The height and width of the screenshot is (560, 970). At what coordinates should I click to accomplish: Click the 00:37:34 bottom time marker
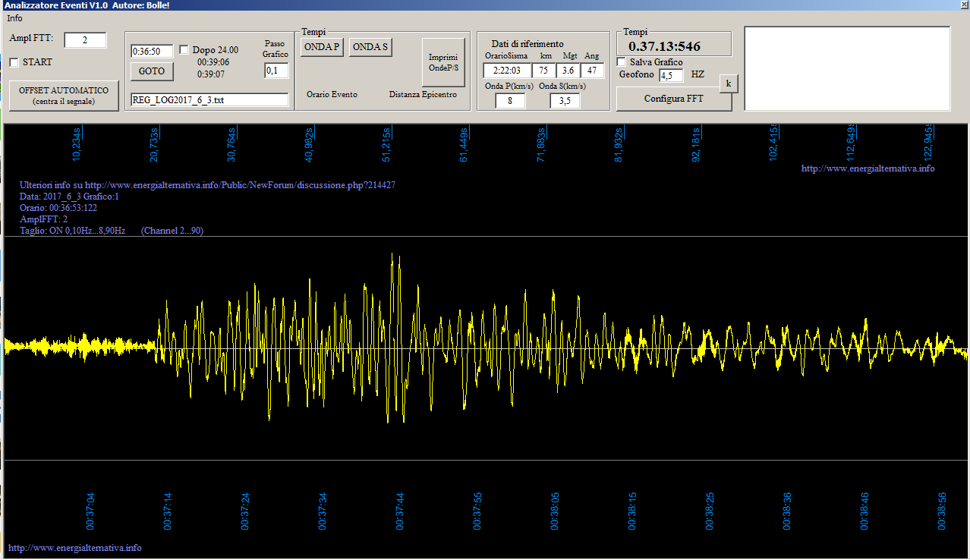pyautogui.click(x=323, y=511)
